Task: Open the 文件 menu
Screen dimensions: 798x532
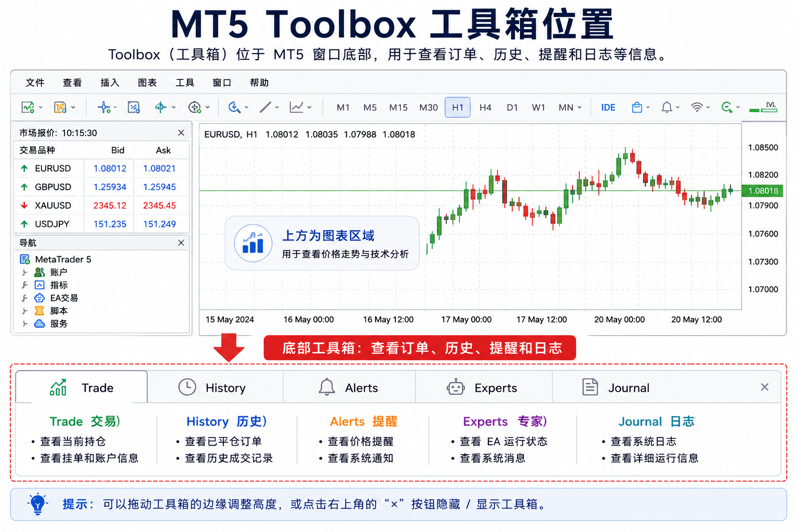Action: click(35, 83)
